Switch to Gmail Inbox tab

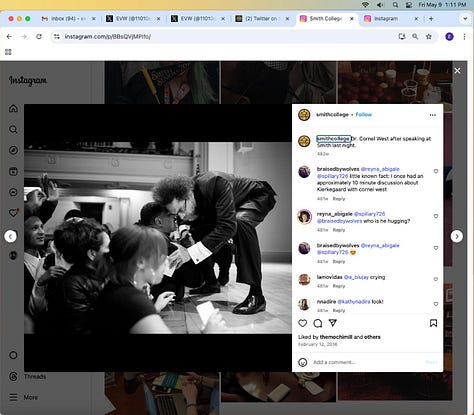68,19
